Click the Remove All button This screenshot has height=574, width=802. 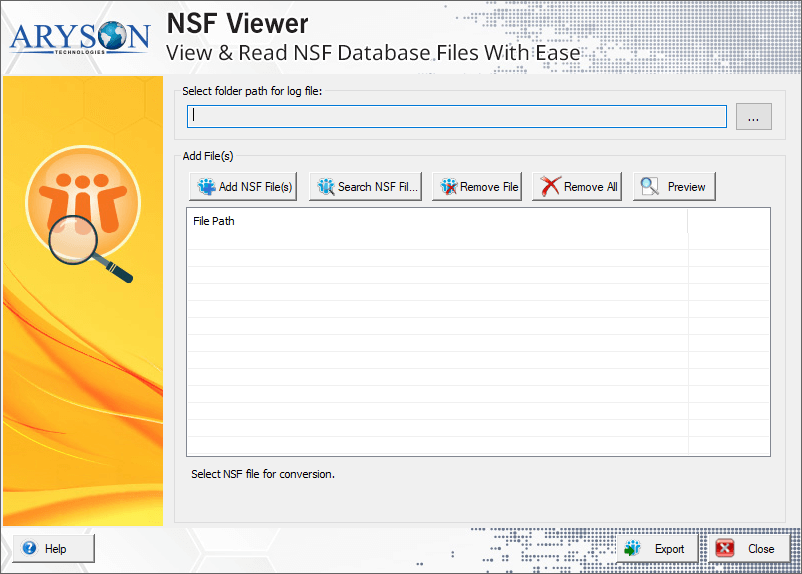pyautogui.click(x=577, y=187)
